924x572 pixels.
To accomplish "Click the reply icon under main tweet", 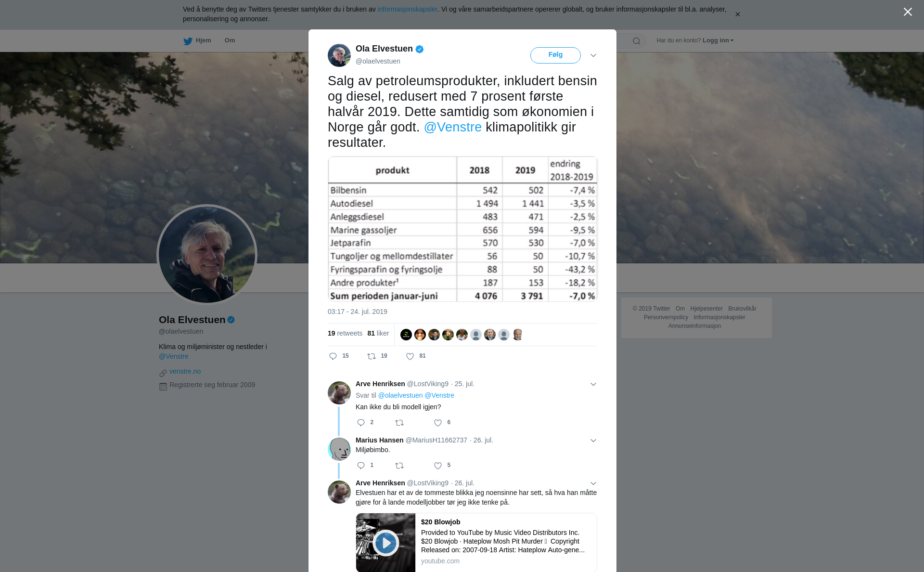I will 333,356.
